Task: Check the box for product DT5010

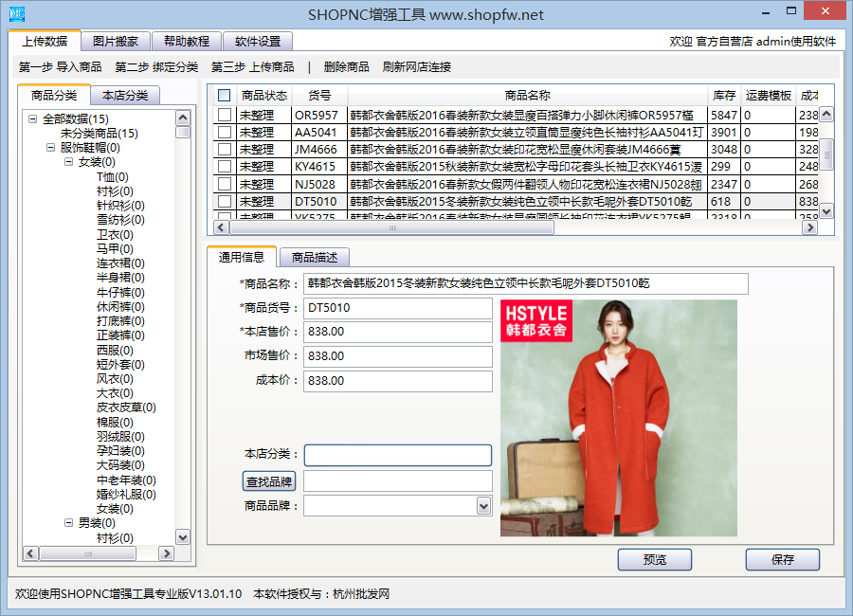Action: [x=224, y=201]
